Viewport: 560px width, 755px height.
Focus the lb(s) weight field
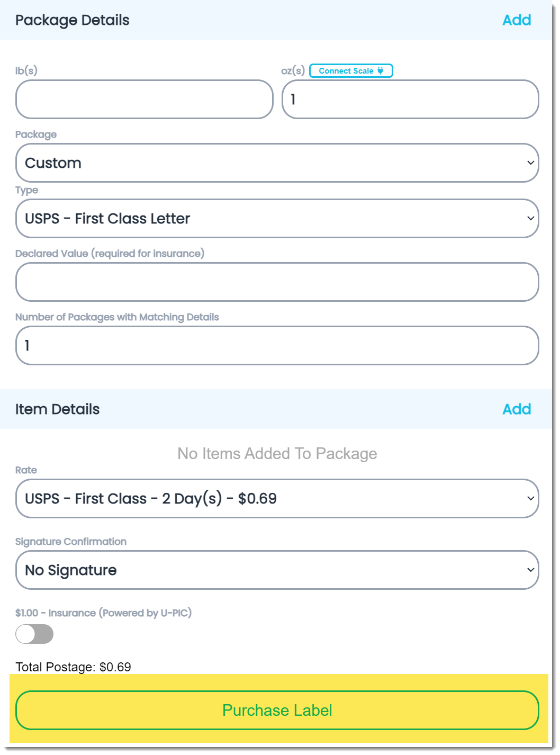click(144, 100)
